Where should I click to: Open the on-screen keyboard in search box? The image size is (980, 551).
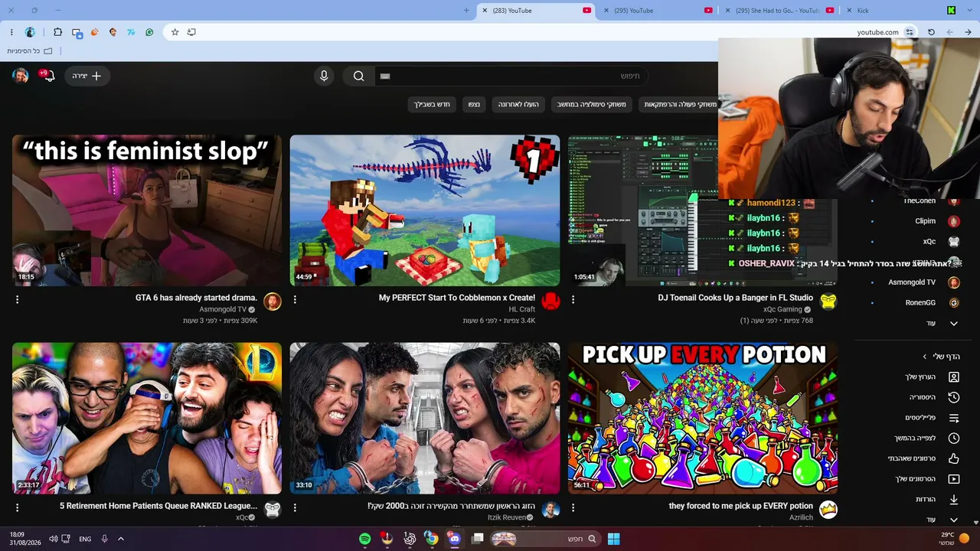click(385, 76)
